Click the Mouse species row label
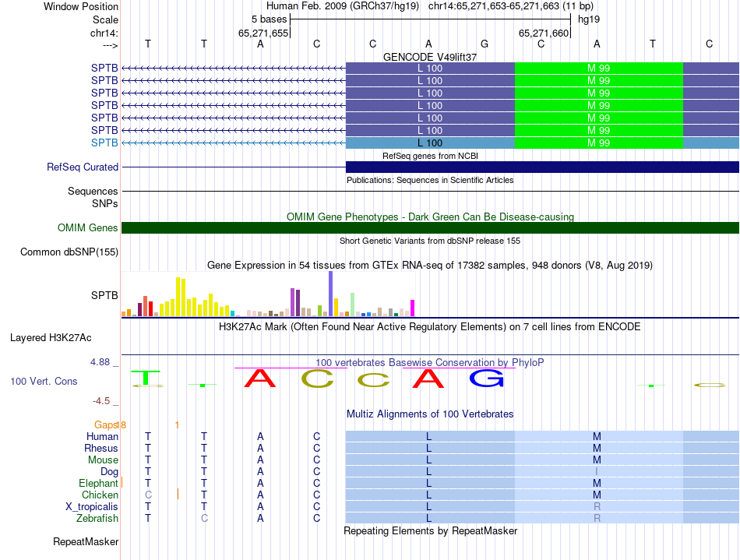The height and width of the screenshot is (560, 740). click(x=103, y=460)
